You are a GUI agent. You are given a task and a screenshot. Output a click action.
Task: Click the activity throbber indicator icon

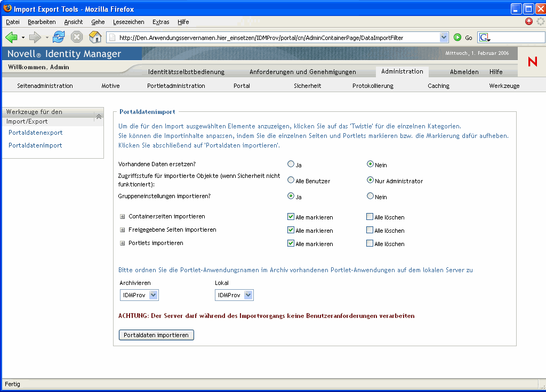point(541,21)
